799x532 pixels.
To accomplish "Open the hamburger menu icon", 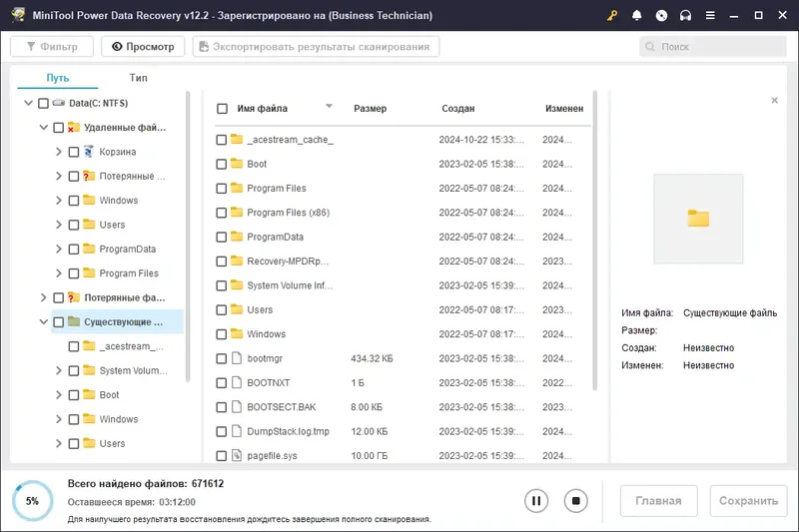I will 710,15.
